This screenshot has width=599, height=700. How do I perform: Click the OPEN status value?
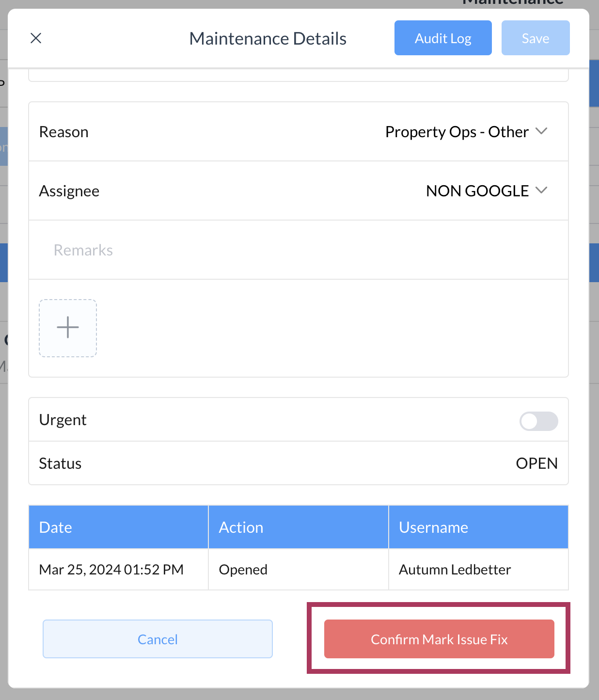click(536, 463)
